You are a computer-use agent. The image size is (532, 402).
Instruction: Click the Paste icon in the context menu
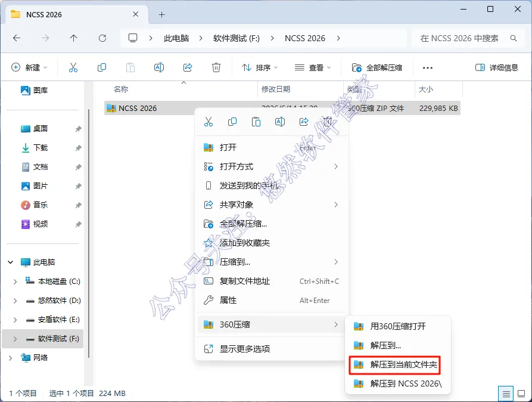256,122
